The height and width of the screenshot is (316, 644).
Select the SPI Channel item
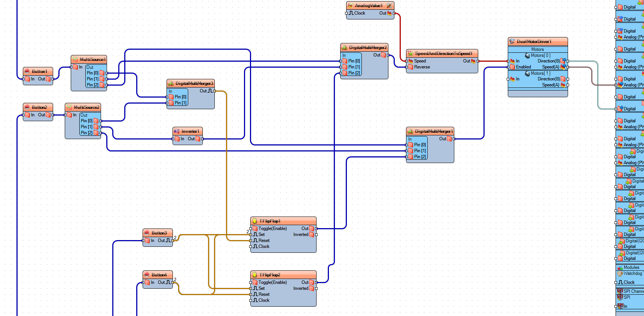coord(630,291)
